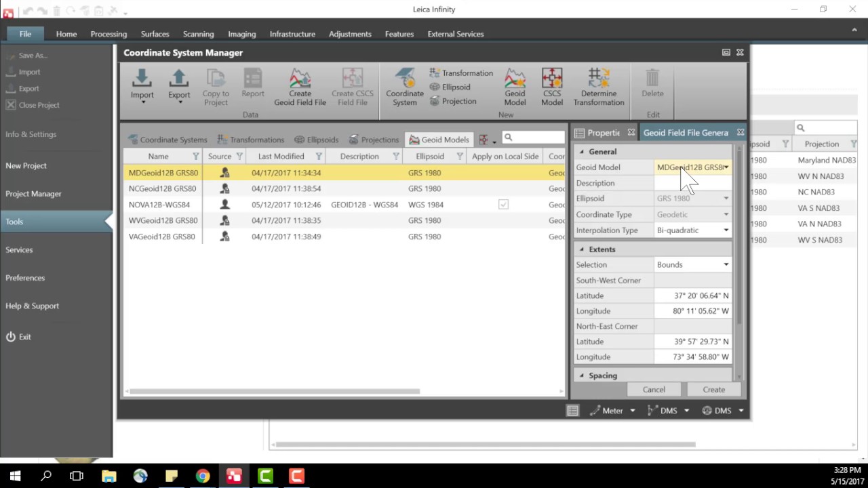The width and height of the screenshot is (868, 488).
Task: Collapse the Spacing section
Action: (582, 375)
